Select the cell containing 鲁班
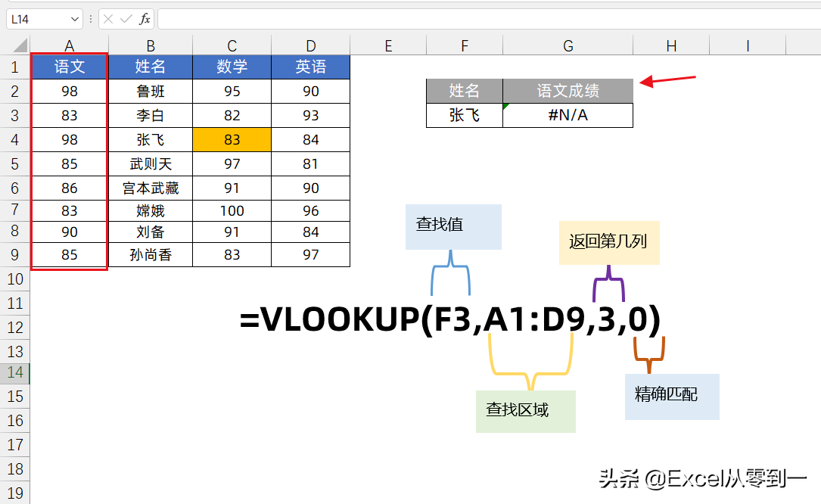821x504 pixels. point(150,91)
